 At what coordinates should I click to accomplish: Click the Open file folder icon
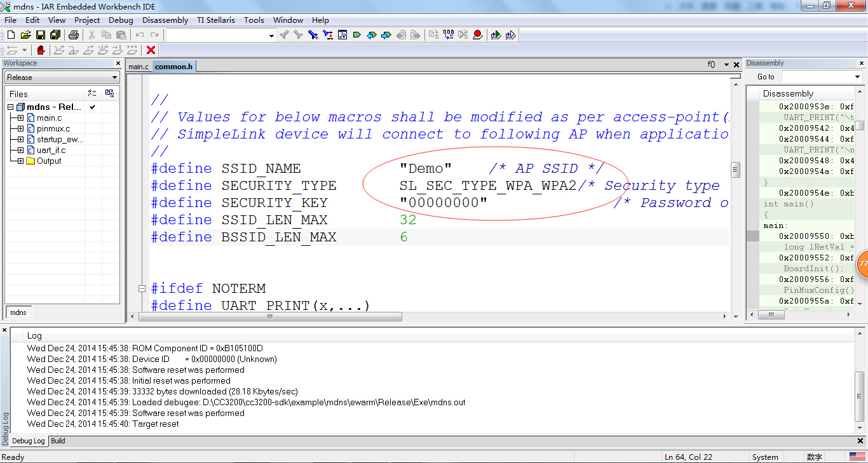click(26, 35)
